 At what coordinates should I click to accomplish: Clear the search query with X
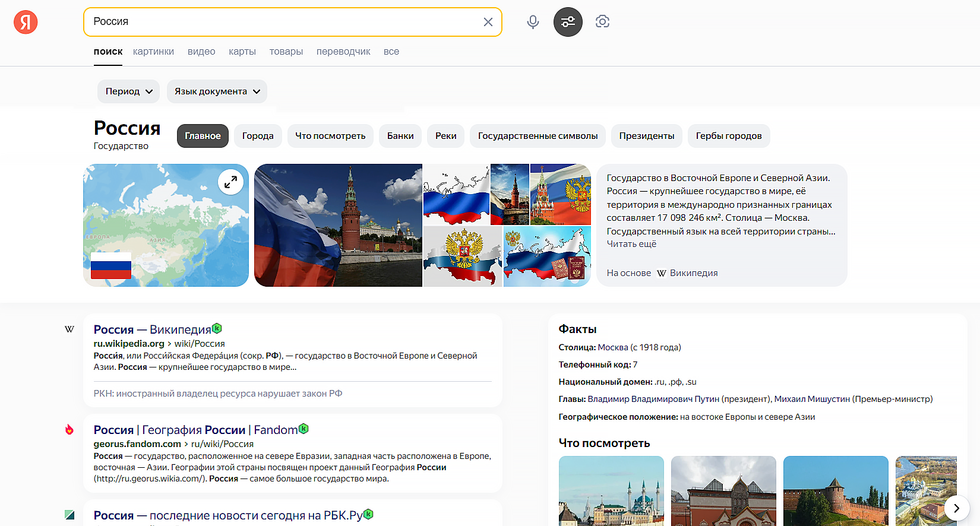coord(488,22)
